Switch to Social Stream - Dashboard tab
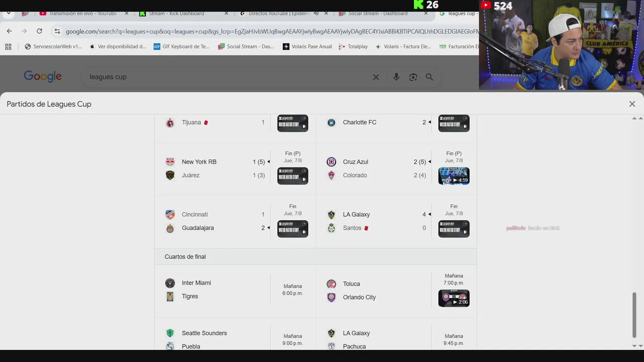Screen dimensions: 644x362 [x=377, y=14]
